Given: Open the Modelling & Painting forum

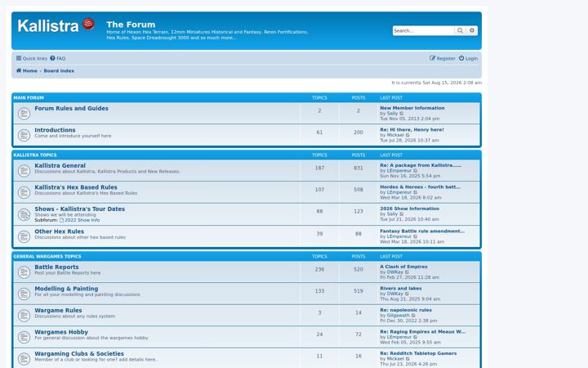Looking at the screenshot, I should (x=66, y=289).
